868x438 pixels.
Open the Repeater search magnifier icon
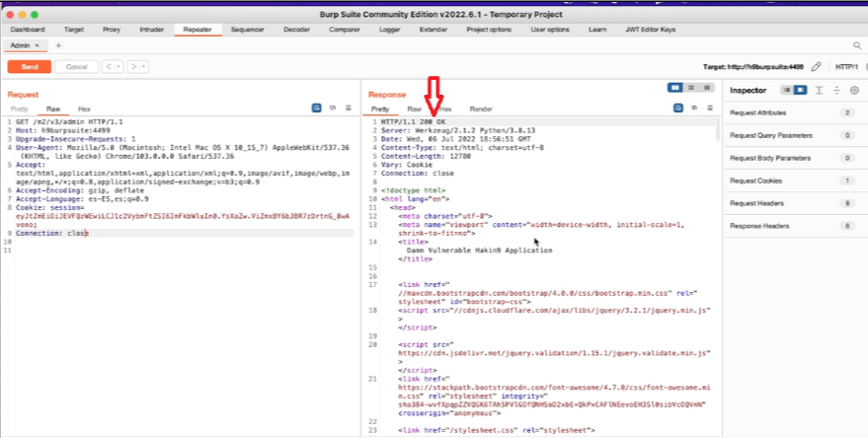(857, 45)
